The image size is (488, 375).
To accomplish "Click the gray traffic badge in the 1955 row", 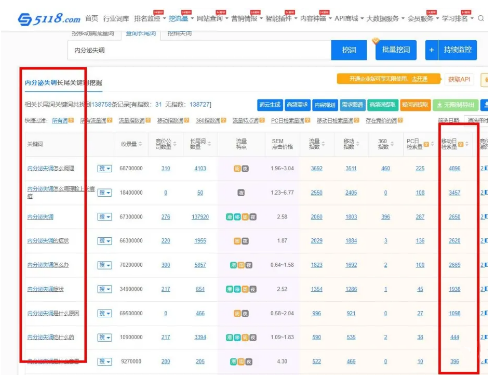I will coord(245,241).
